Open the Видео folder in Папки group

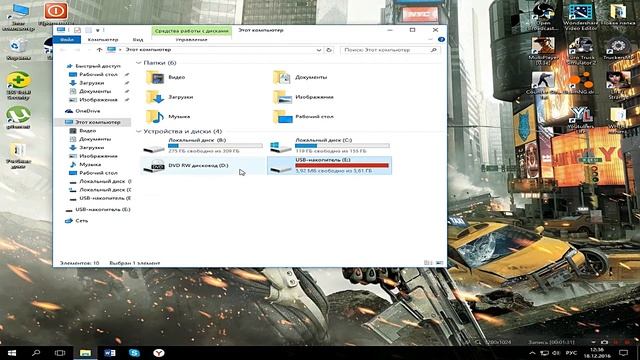pos(166,77)
